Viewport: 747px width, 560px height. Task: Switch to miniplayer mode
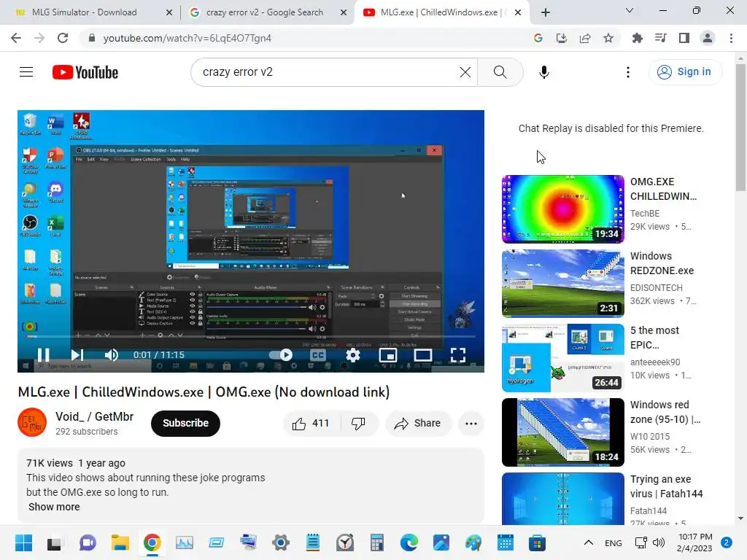pos(388,355)
